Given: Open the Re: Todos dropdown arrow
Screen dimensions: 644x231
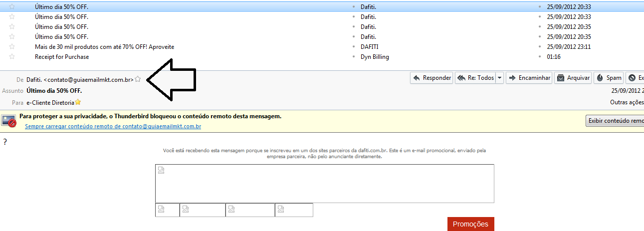Looking at the screenshot, I should [x=500, y=78].
